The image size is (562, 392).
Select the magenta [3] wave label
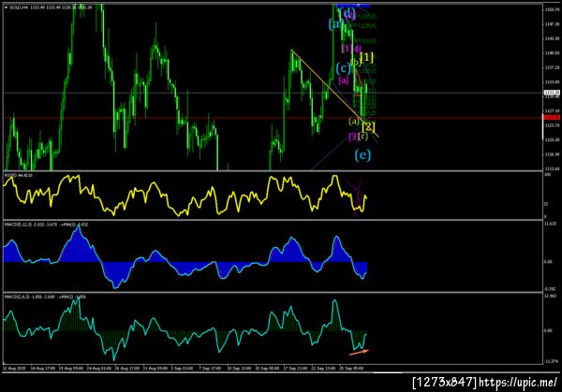coord(353,137)
